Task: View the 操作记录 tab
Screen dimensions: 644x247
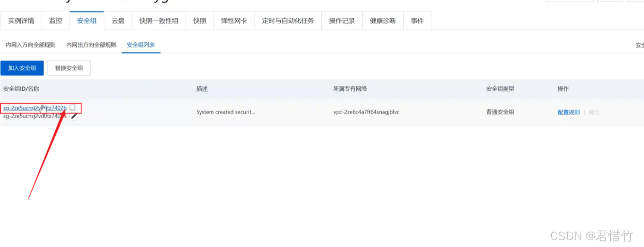Action: [x=342, y=21]
